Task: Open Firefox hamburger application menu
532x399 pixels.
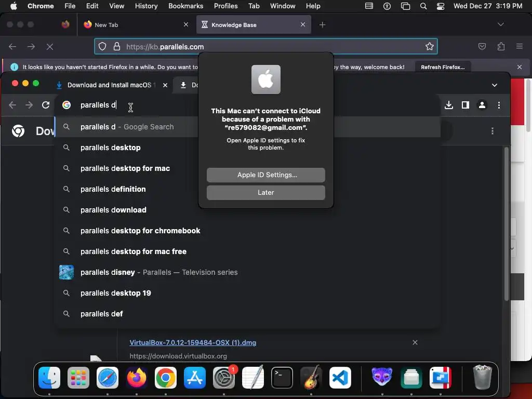Action: 520,46
